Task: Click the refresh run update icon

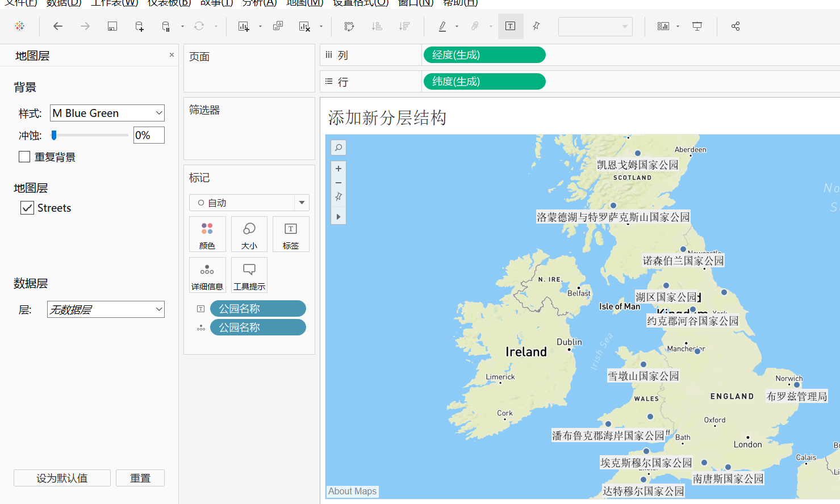Action: 199,26
